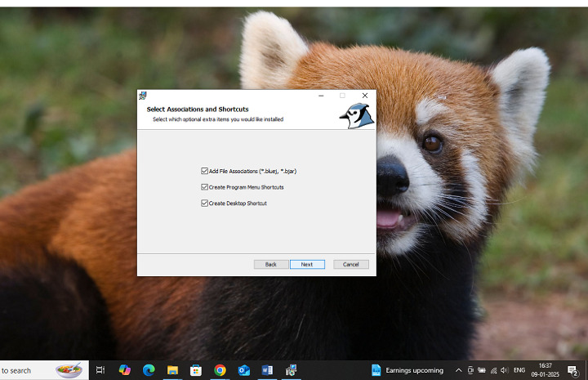Viewport: 588px width, 380px height.
Task: Open Task View from taskbar
Action: coord(100,371)
